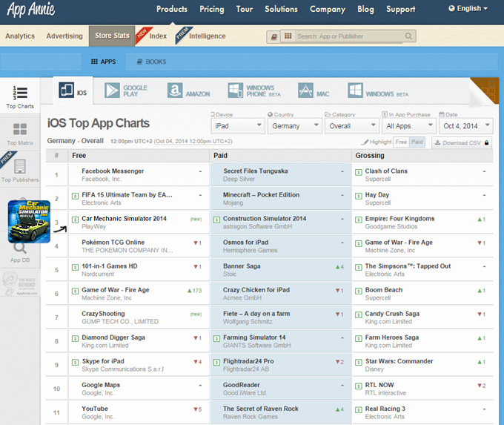The width and height of the screenshot is (504, 425).
Task: Open the Products menu
Action: pyautogui.click(x=172, y=9)
